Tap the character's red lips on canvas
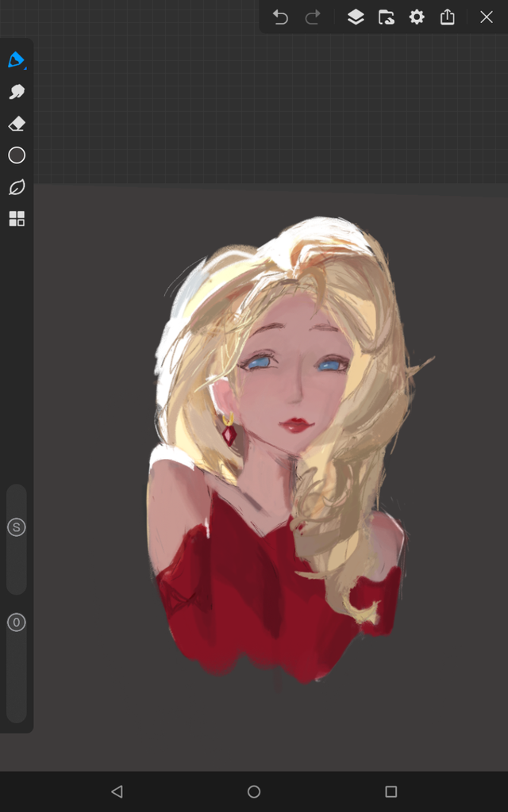The height and width of the screenshot is (812, 508). click(x=296, y=426)
